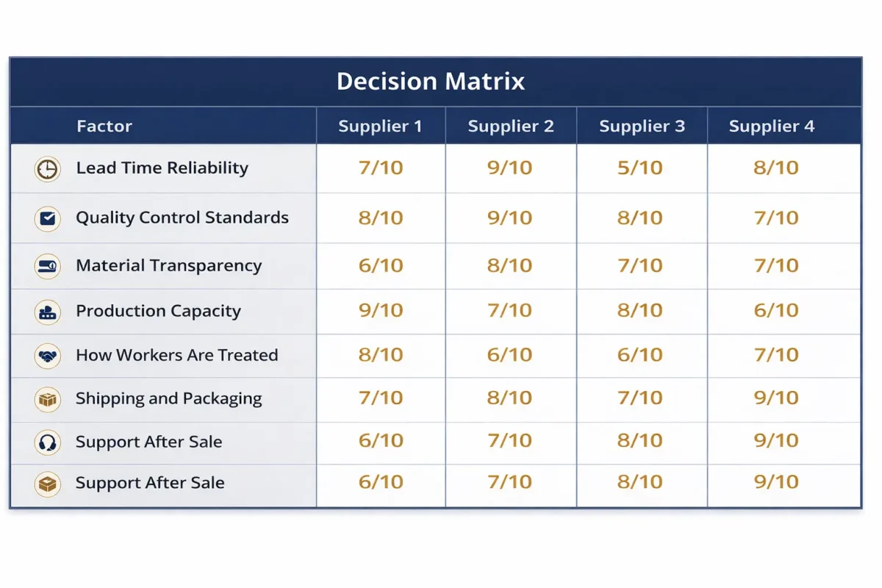
Task: Click the headset icon for Support After Sale
Action: [48, 442]
